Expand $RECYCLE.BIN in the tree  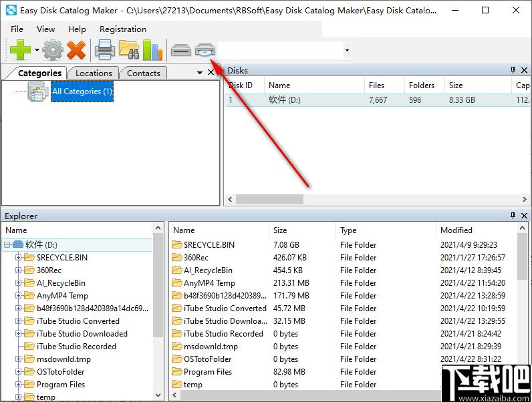19,258
